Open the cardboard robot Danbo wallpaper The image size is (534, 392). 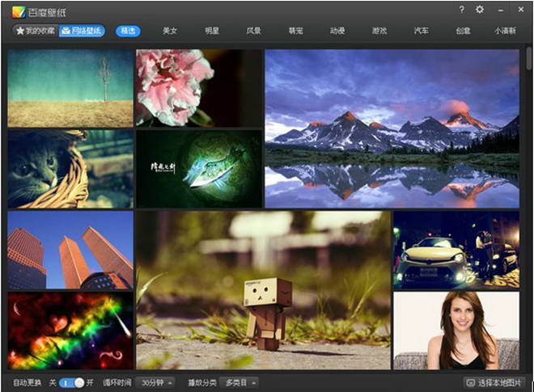(263, 290)
